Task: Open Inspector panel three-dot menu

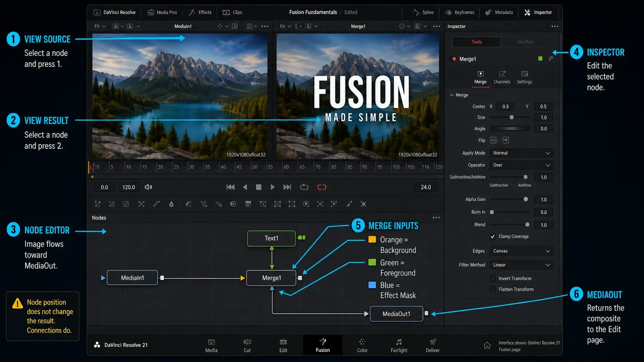Action: pos(555,26)
